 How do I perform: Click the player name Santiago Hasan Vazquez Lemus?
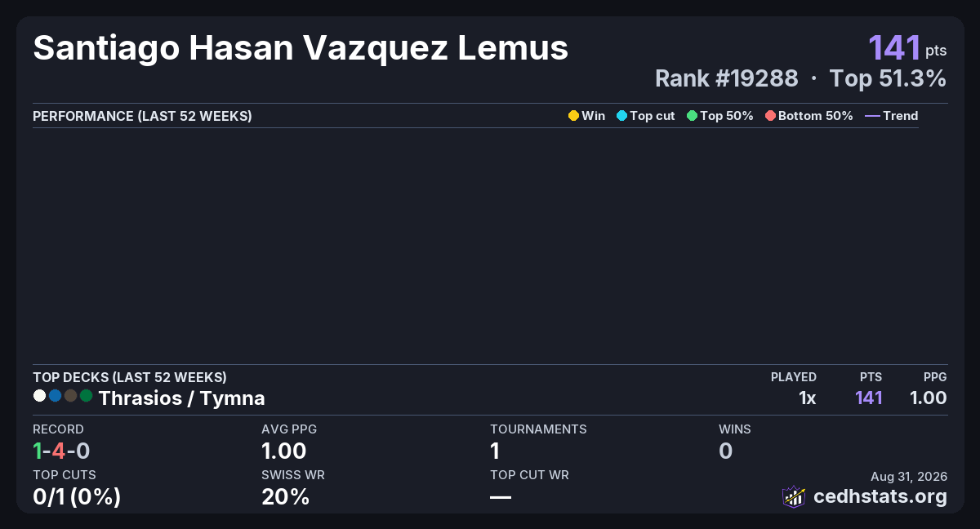pos(301,48)
